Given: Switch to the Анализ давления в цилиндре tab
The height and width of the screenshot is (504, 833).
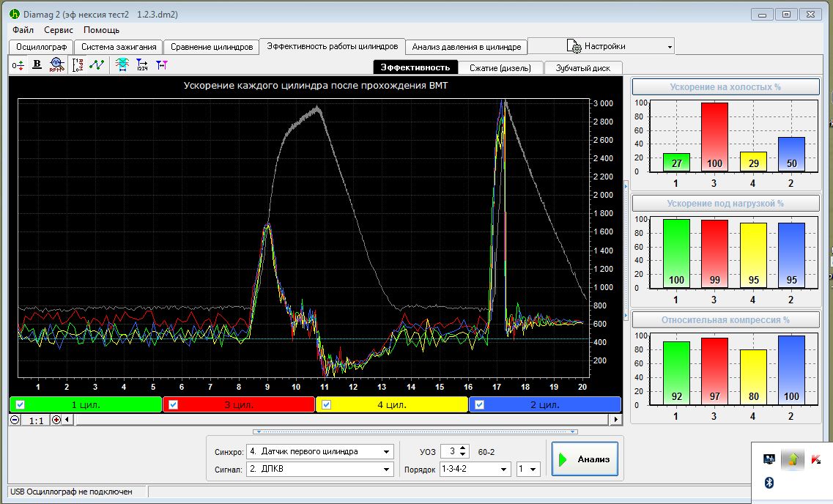Looking at the screenshot, I should click(x=467, y=47).
